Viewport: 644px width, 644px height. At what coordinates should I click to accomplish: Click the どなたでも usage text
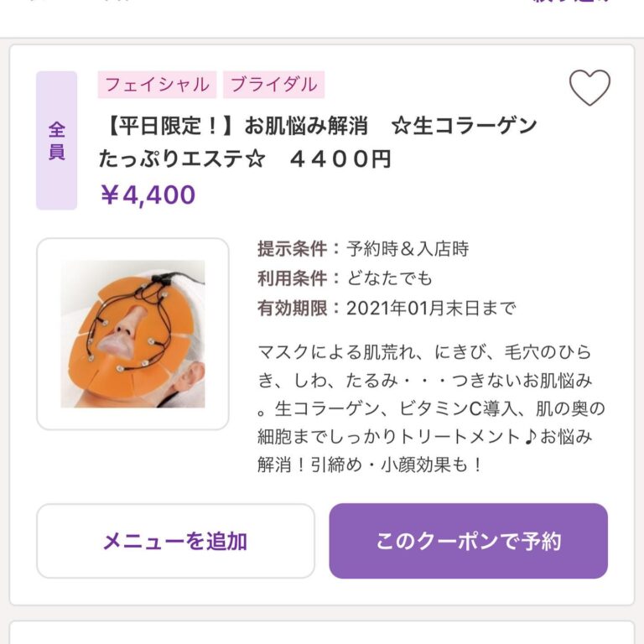tap(389, 278)
